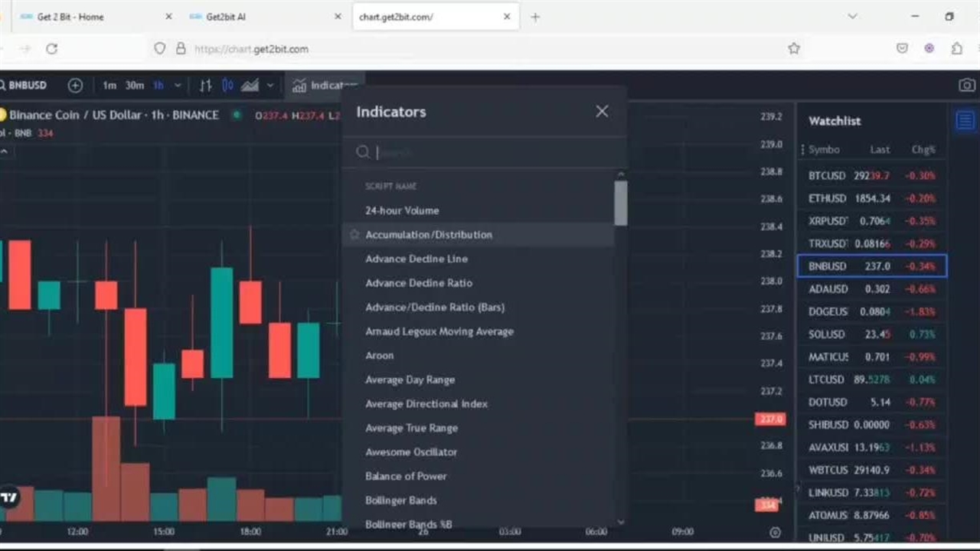
Task: Open the chart style dropdown arrow
Action: tap(269, 86)
